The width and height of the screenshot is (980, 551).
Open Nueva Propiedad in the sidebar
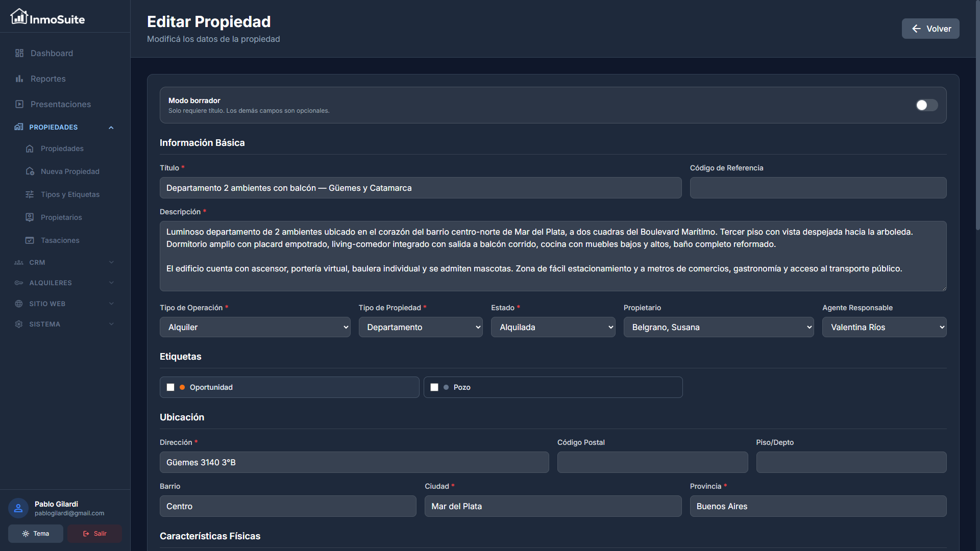tap(70, 171)
